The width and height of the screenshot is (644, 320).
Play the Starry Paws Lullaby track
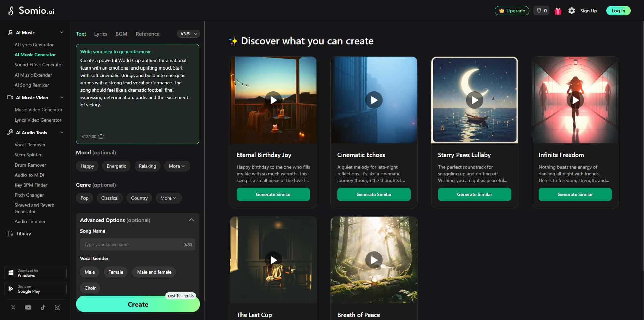coord(475,100)
